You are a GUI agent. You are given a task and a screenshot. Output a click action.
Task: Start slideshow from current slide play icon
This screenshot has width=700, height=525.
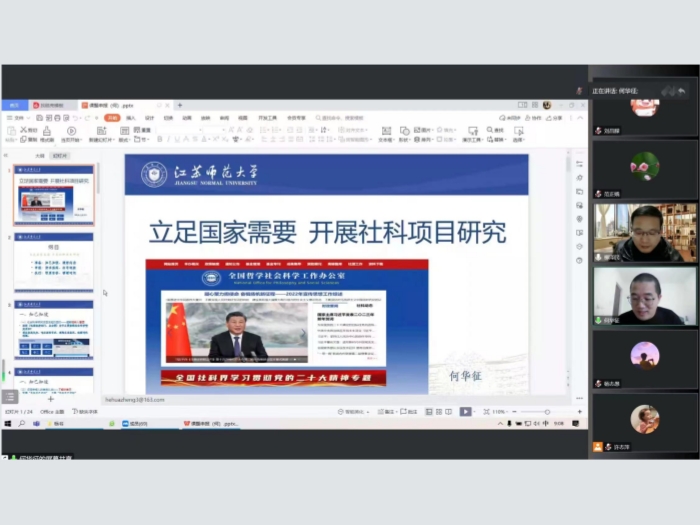(71, 131)
